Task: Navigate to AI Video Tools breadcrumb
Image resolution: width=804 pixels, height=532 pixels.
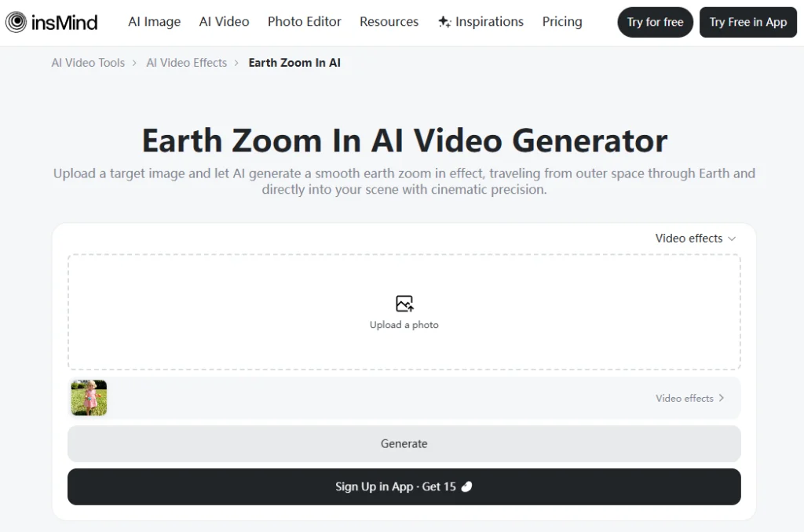Action: tap(88, 63)
